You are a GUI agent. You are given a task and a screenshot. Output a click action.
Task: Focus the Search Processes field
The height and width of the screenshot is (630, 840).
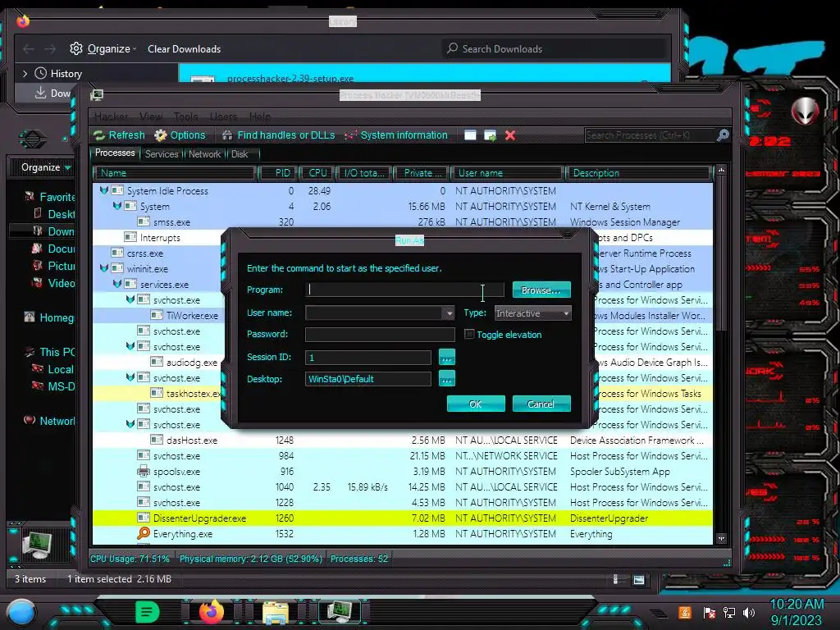pyautogui.click(x=650, y=135)
